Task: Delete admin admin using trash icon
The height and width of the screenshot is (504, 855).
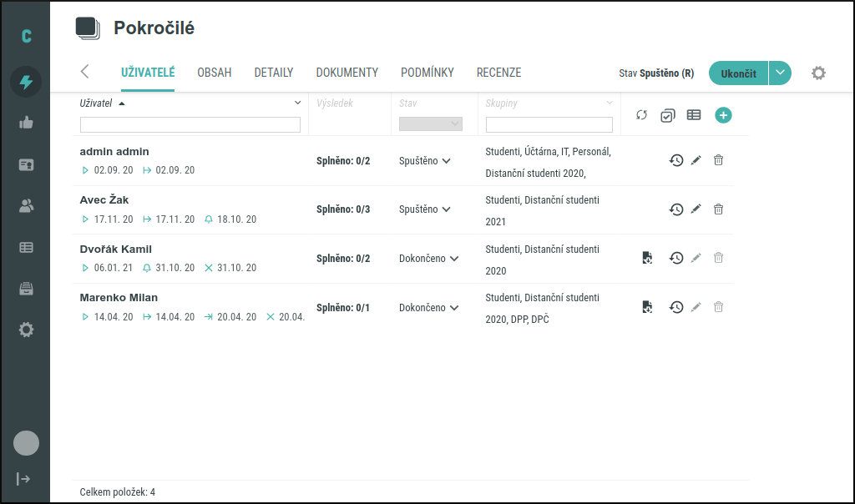Action: (x=718, y=159)
